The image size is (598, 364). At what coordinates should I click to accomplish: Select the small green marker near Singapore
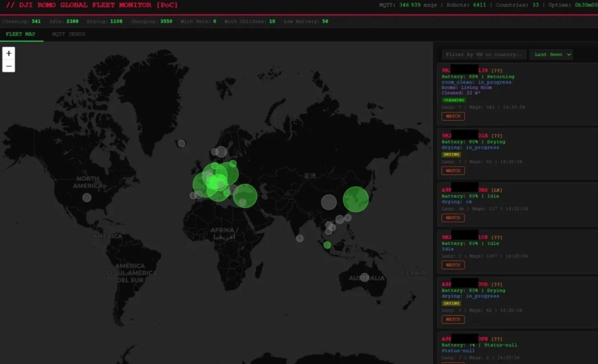pyautogui.click(x=327, y=245)
